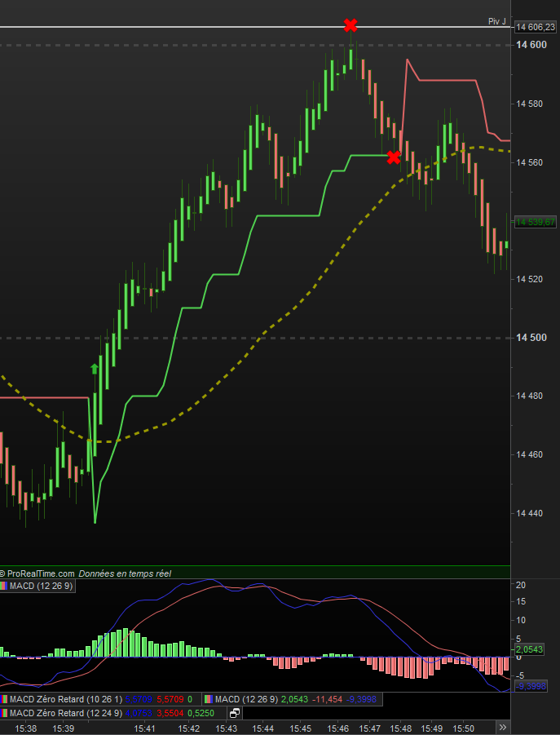Click the 14 539,67 current price tag
560x735 pixels.
[536, 222]
